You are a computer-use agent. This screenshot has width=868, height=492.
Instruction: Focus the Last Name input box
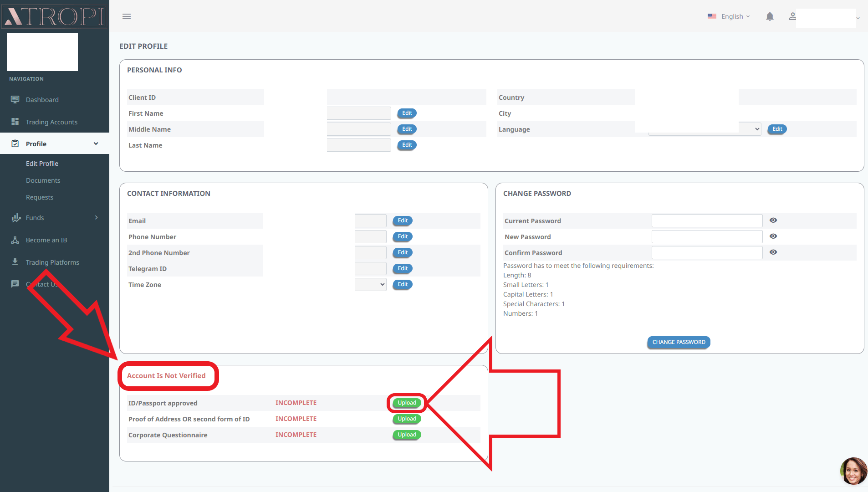(x=359, y=145)
